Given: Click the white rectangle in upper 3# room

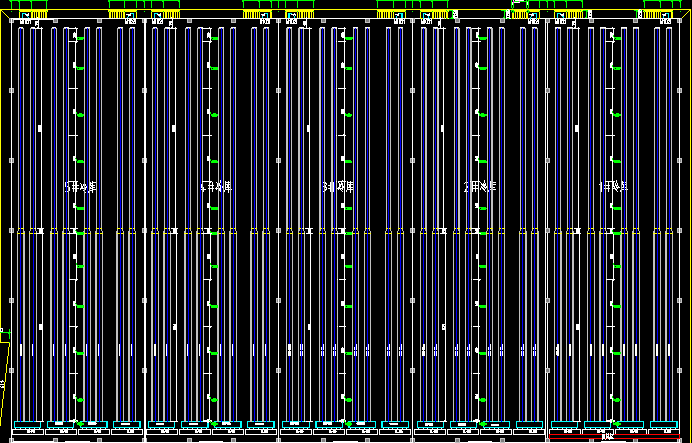Looking at the screenshot, I should pyautogui.click(x=307, y=129).
